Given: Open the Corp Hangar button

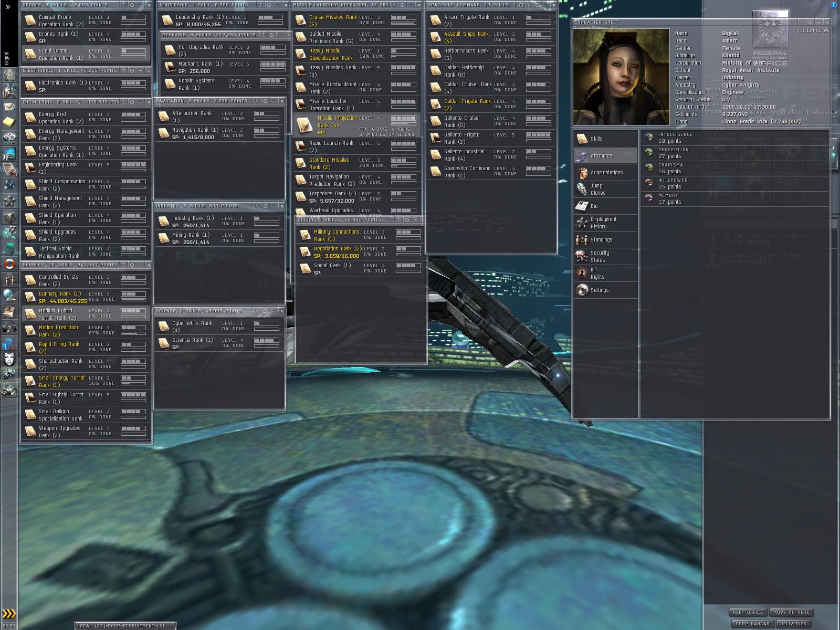Looking at the screenshot, I should (752, 624).
